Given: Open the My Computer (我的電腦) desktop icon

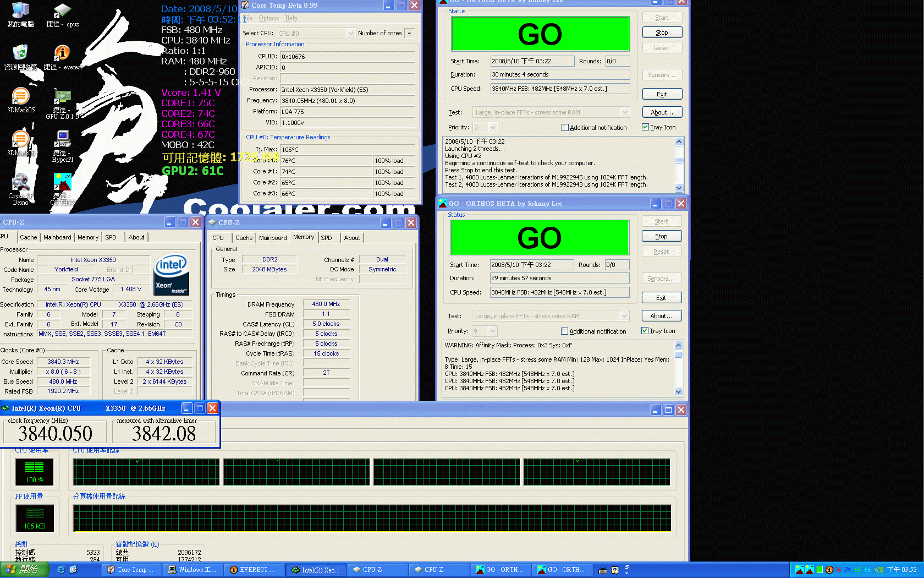Looking at the screenshot, I should pyautogui.click(x=20, y=15).
